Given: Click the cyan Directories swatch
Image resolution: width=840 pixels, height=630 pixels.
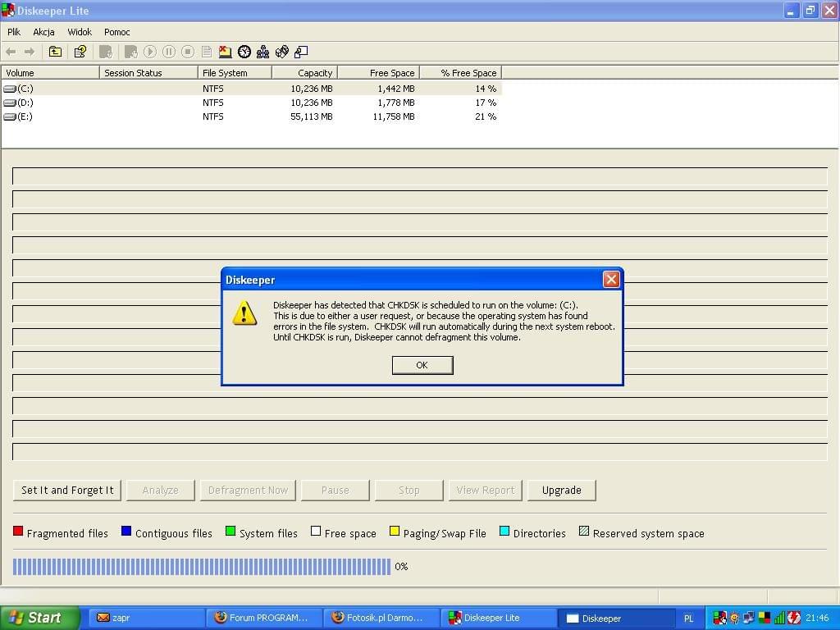Looking at the screenshot, I should coord(504,531).
